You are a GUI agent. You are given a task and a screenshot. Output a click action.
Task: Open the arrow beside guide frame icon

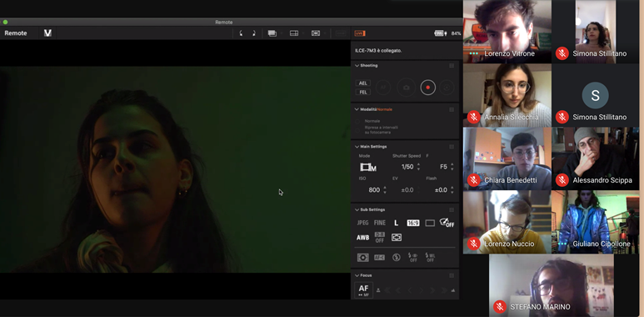tap(324, 33)
